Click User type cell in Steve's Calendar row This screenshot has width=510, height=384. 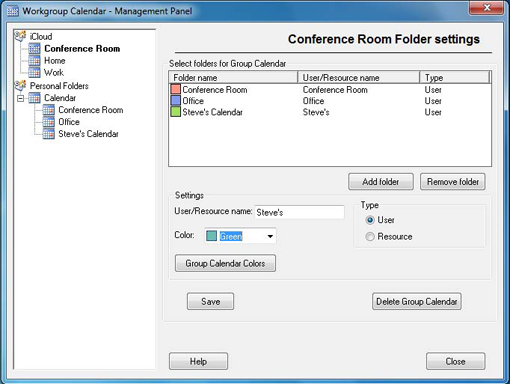(x=433, y=112)
